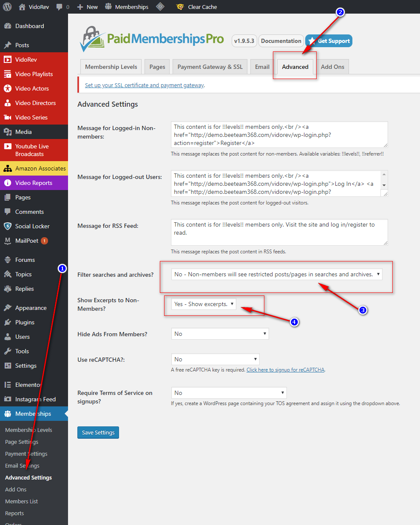Viewport: 420px width, 525px height.
Task: Click the Youtube Live Broadcasts play icon
Action: coord(8,146)
